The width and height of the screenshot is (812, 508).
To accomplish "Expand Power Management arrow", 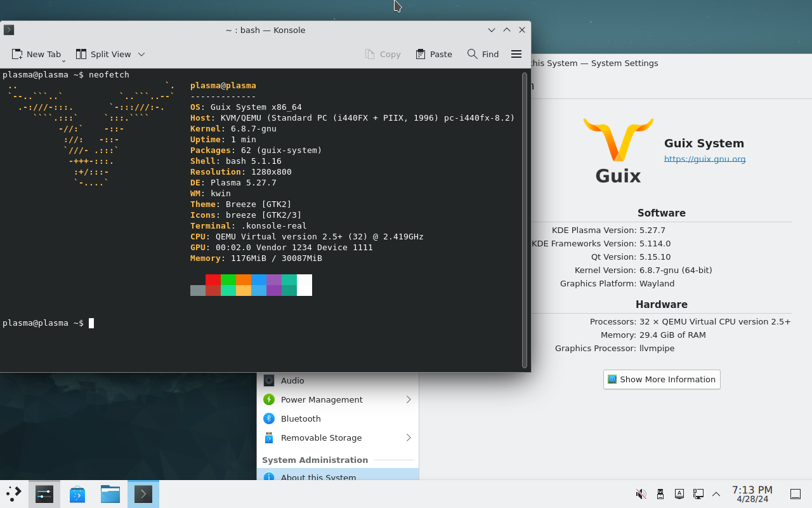I will [409, 399].
